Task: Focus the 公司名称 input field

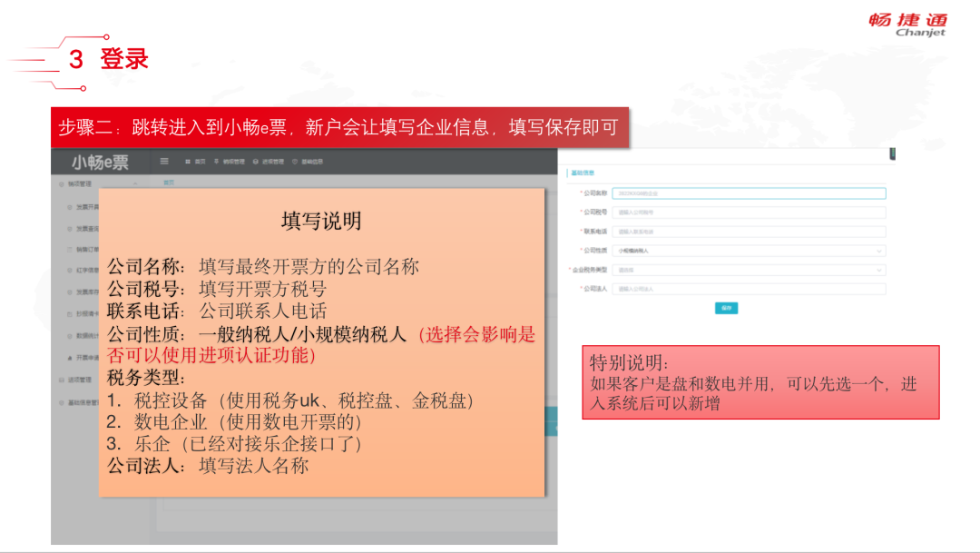Action: tap(749, 193)
